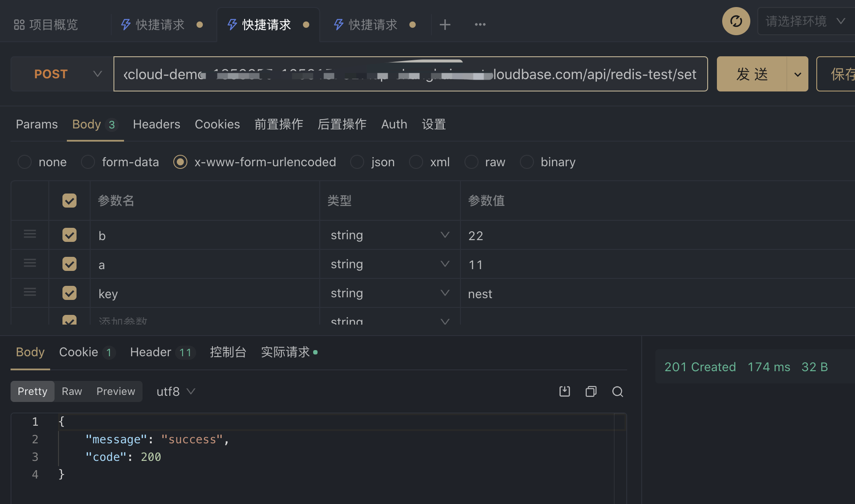
Task: Open the utf8 encoding dropdown
Action: (175, 391)
